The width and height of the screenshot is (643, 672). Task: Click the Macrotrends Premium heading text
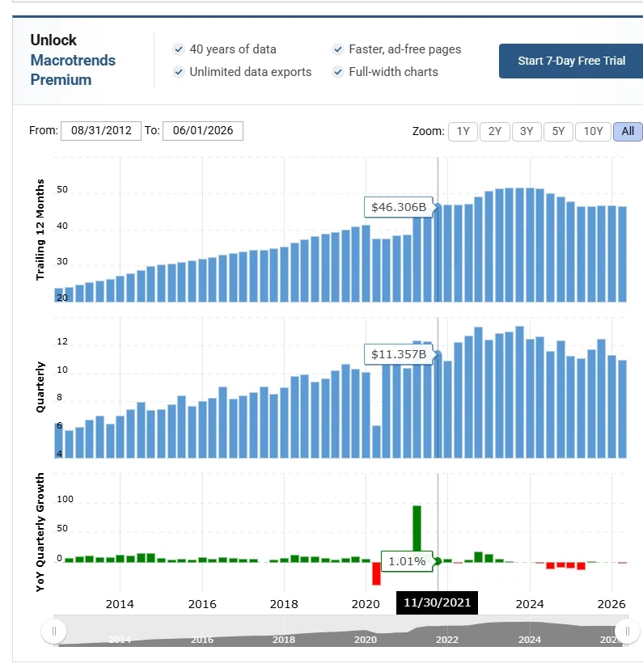click(x=73, y=70)
